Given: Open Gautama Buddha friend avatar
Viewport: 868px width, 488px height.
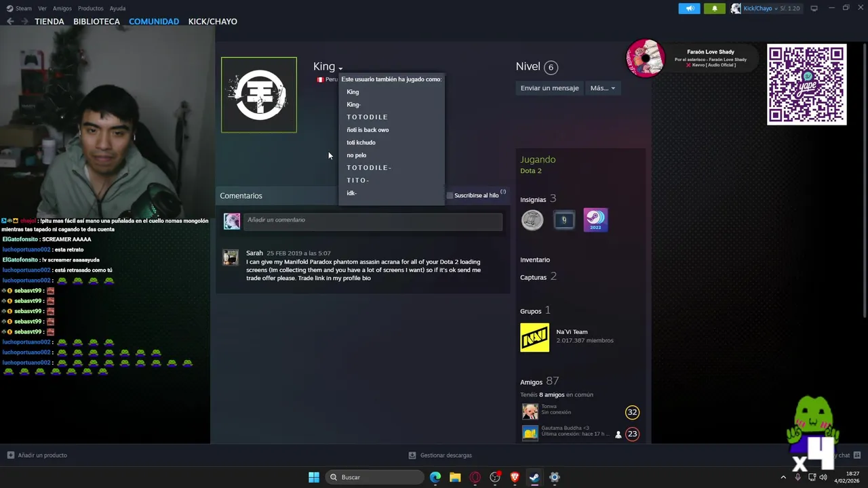Looking at the screenshot, I should tap(530, 433).
